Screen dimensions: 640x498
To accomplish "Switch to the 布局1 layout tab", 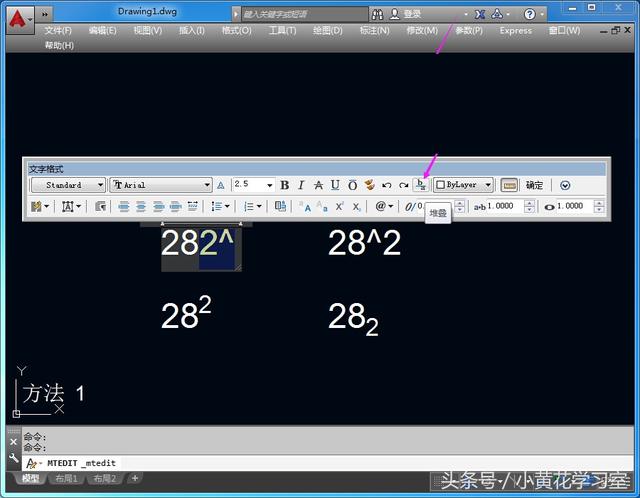I will click(x=65, y=479).
